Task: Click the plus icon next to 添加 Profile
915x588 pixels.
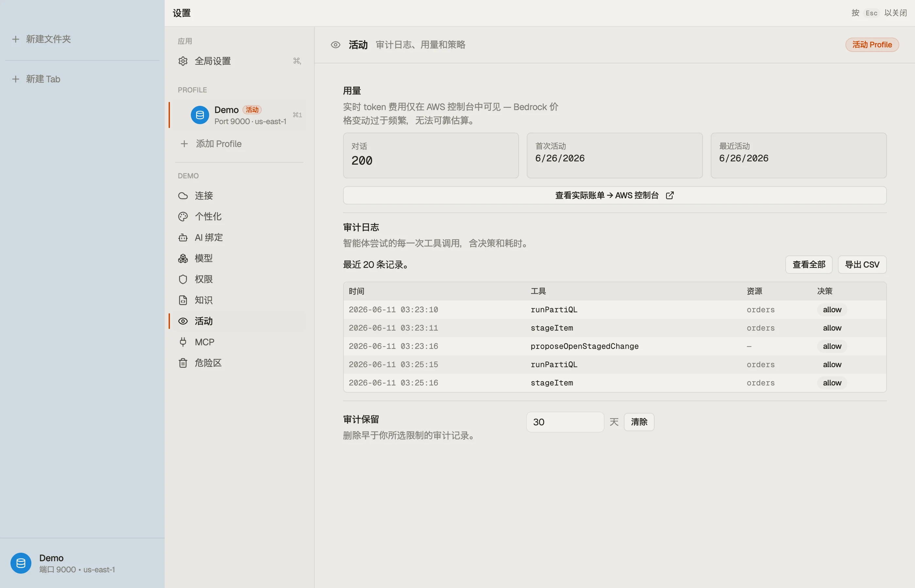Action: click(x=184, y=143)
